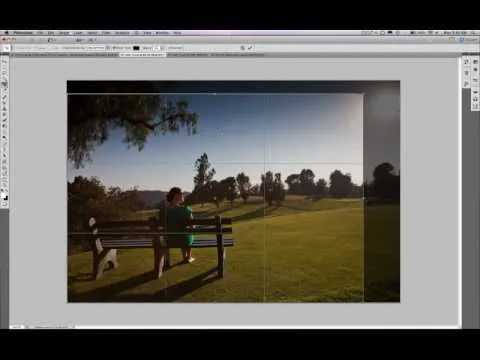
Task: Click the foreground/background color swatches
Action: coord(4,196)
